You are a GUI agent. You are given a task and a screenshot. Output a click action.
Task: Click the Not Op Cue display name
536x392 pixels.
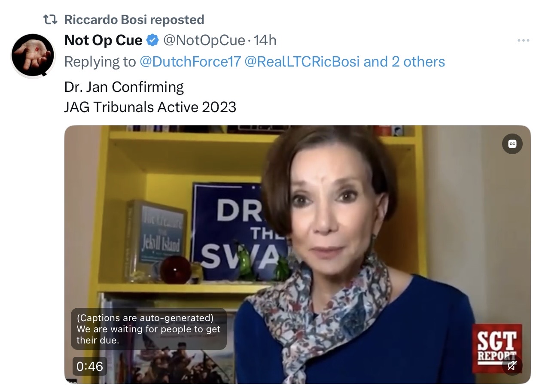click(x=103, y=40)
